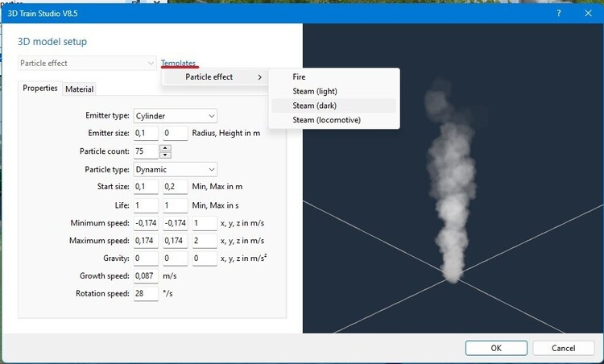Click the Growth speed input field
This screenshot has width=604, height=364.
(146, 276)
